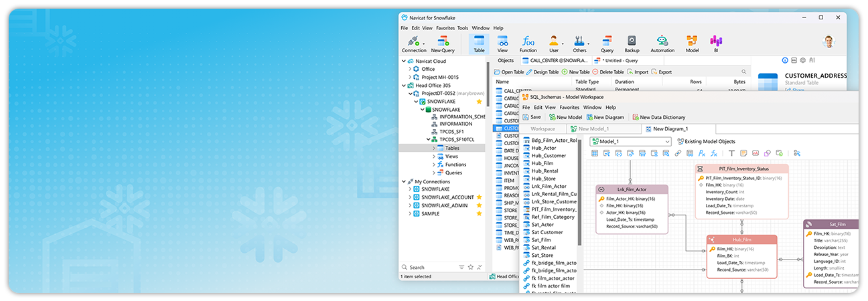Select Hub_Customer in the model object list
Image resolution: width=868 pixels, height=301 pixels.
tap(549, 156)
